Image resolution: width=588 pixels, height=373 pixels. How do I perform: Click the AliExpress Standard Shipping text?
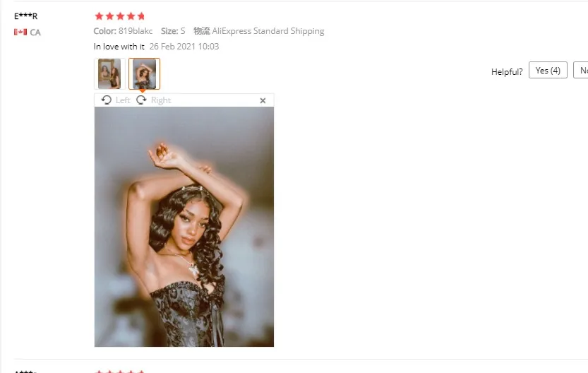click(268, 31)
